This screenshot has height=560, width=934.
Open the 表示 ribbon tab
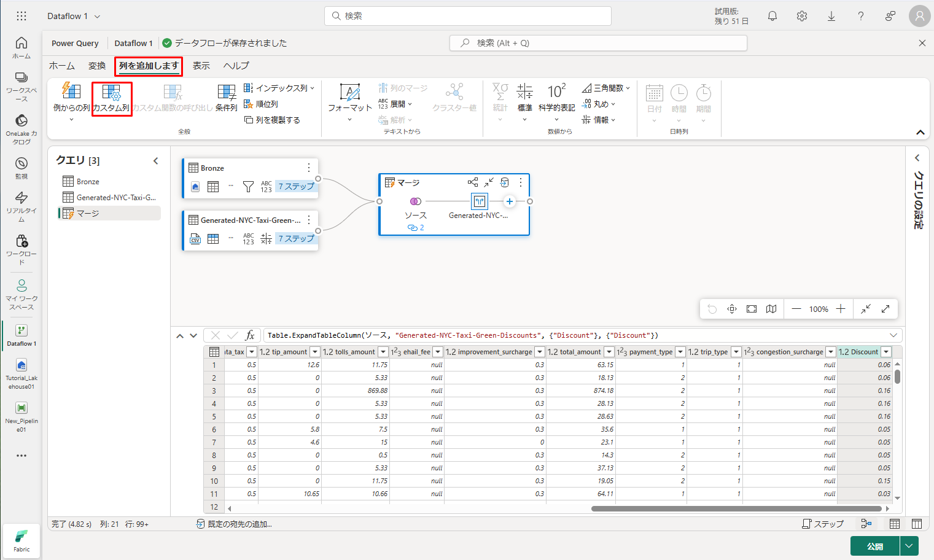tap(201, 66)
